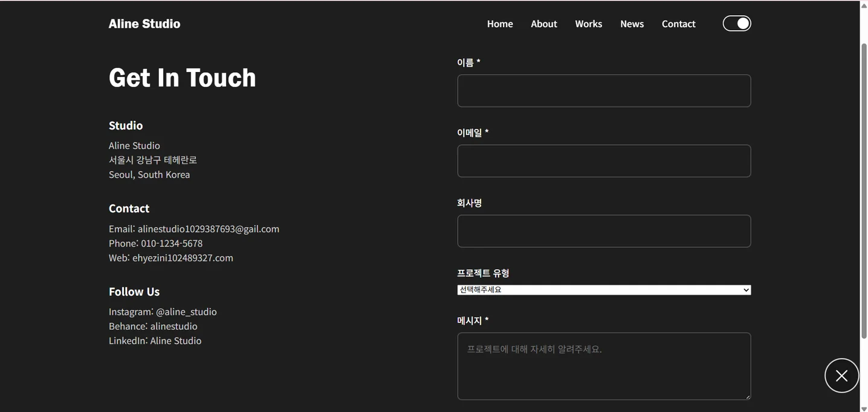
Task: Click the 이름 name input field
Action: [x=604, y=90]
